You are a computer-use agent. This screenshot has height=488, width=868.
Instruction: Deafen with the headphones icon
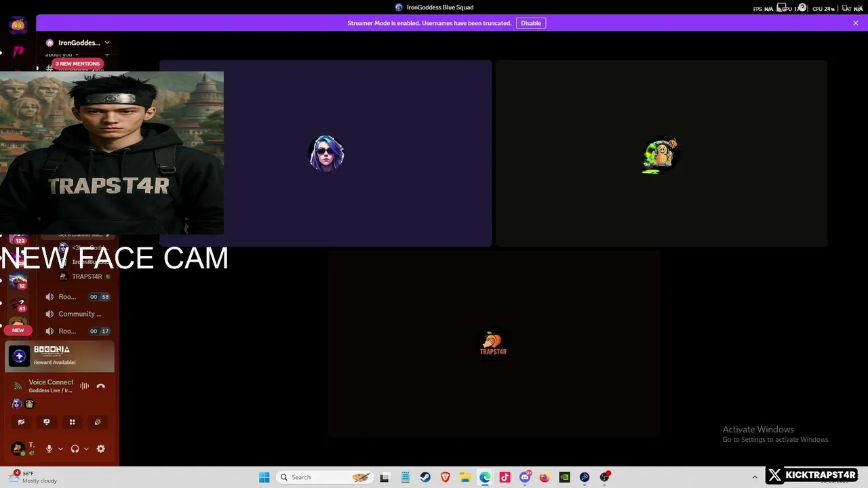point(75,449)
